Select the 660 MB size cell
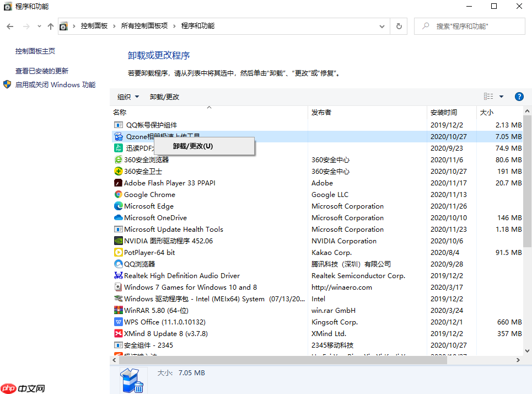The image size is (532, 394). tap(509, 322)
